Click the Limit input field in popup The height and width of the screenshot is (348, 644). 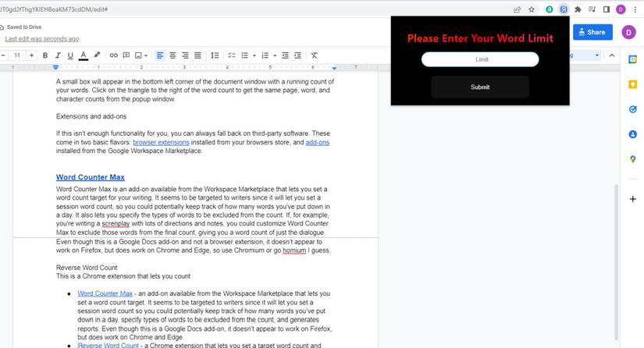(480, 59)
